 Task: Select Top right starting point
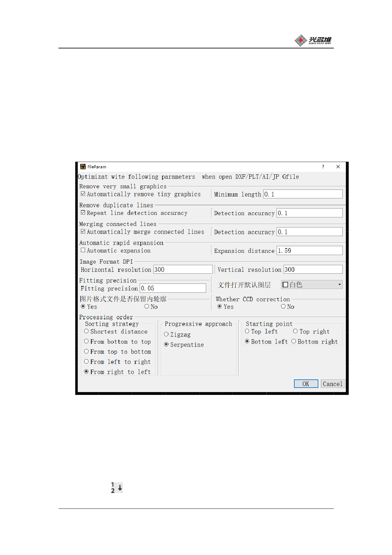coord(295,331)
